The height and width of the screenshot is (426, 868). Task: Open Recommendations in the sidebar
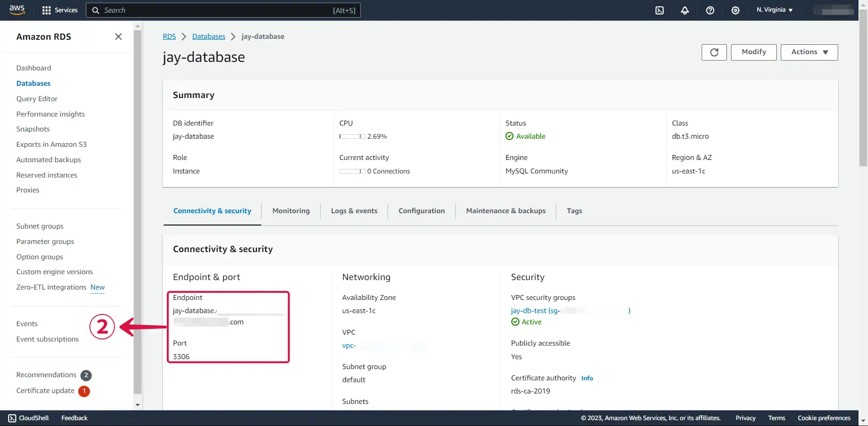(x=46, y=375)
